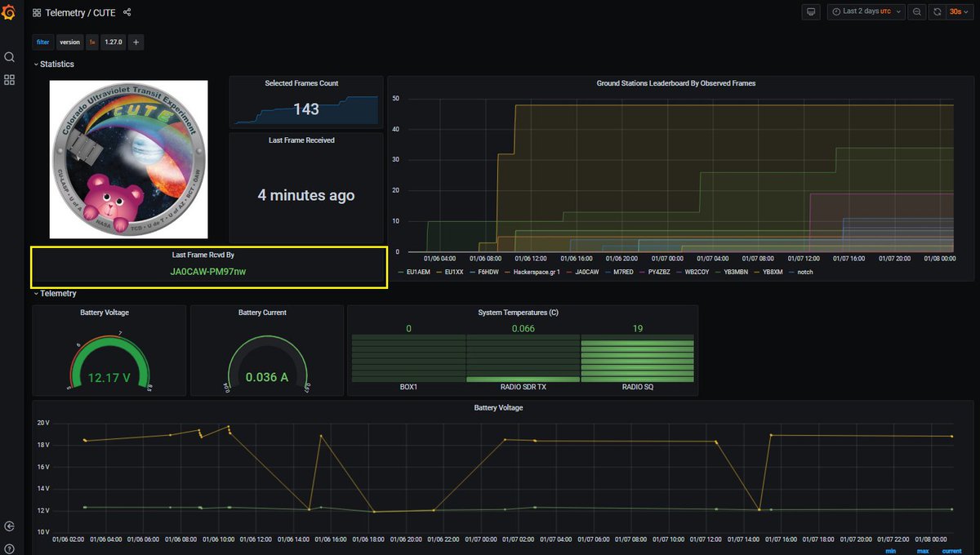The image size is (980, 555).
Task: Click the sign-in arrow icon in sidebar
Action: tap(10, 526)
